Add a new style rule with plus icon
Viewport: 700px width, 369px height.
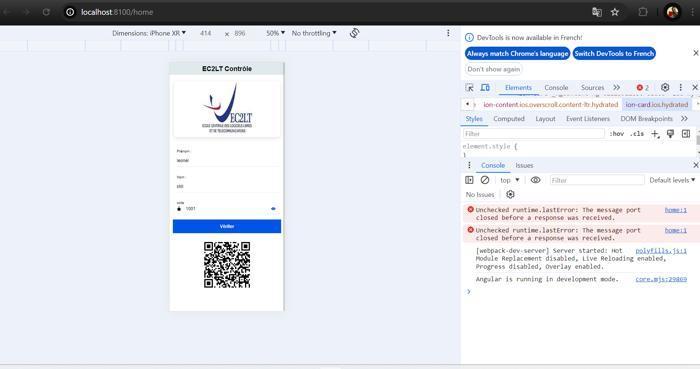point(654,134)
